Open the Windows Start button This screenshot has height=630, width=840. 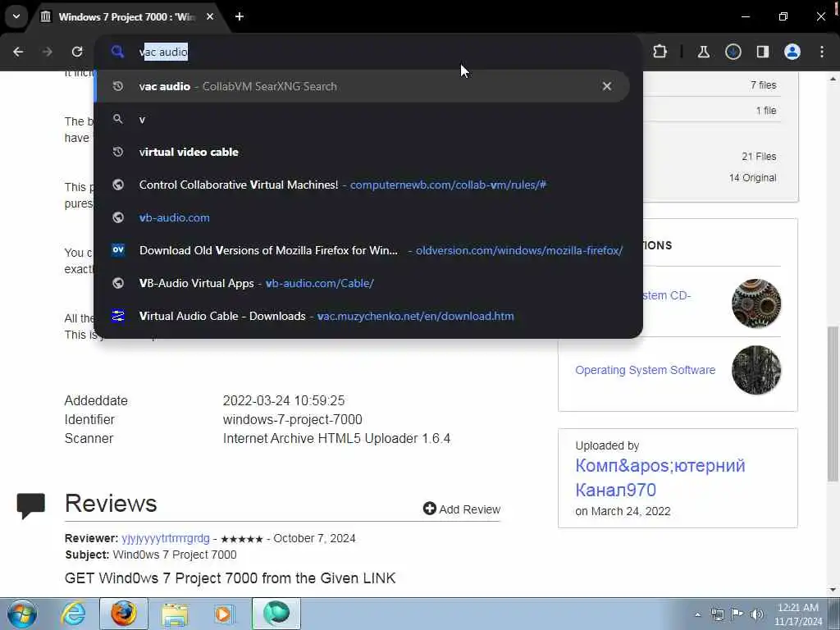tap(22, 614)
